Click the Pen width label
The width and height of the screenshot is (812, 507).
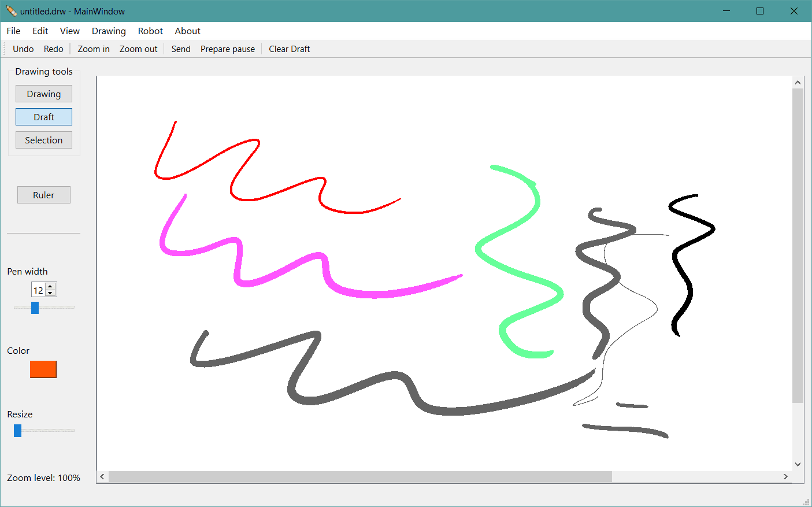point(28,272)
